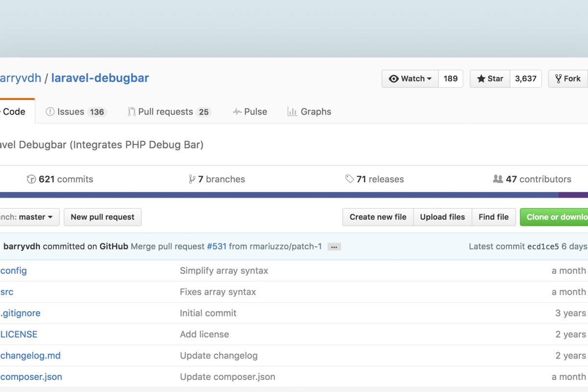Click the Issues count badge 136
Image resolution: width=588 pixels, height=392 pixels.
(97, 112)
